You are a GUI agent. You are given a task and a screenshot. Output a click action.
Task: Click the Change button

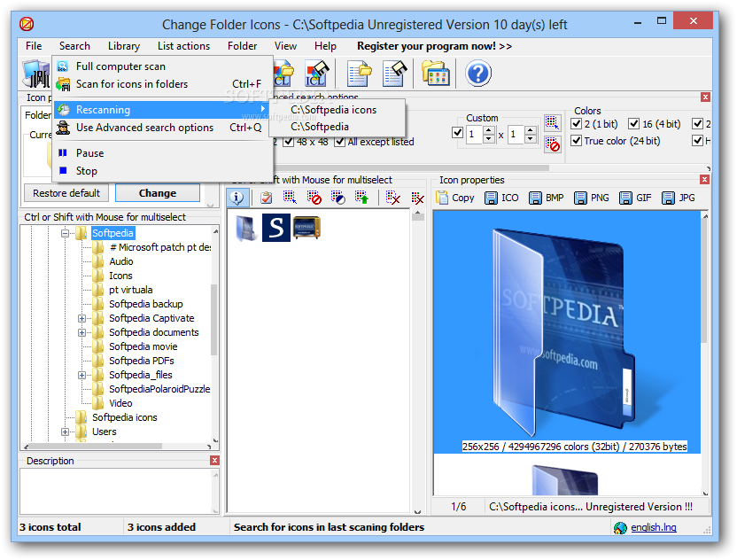pos(158,193)
